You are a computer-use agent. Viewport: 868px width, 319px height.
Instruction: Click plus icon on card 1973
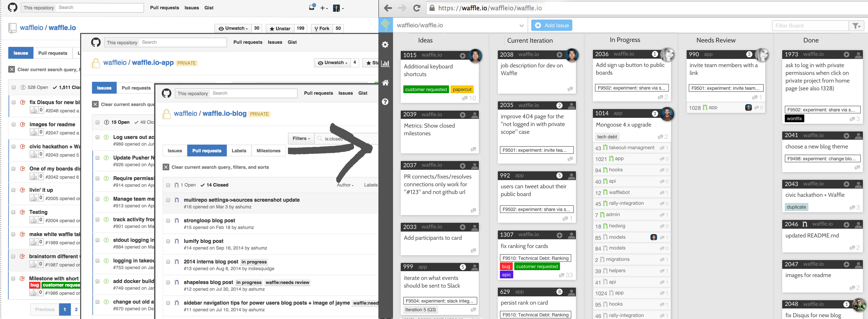(846, 54)
